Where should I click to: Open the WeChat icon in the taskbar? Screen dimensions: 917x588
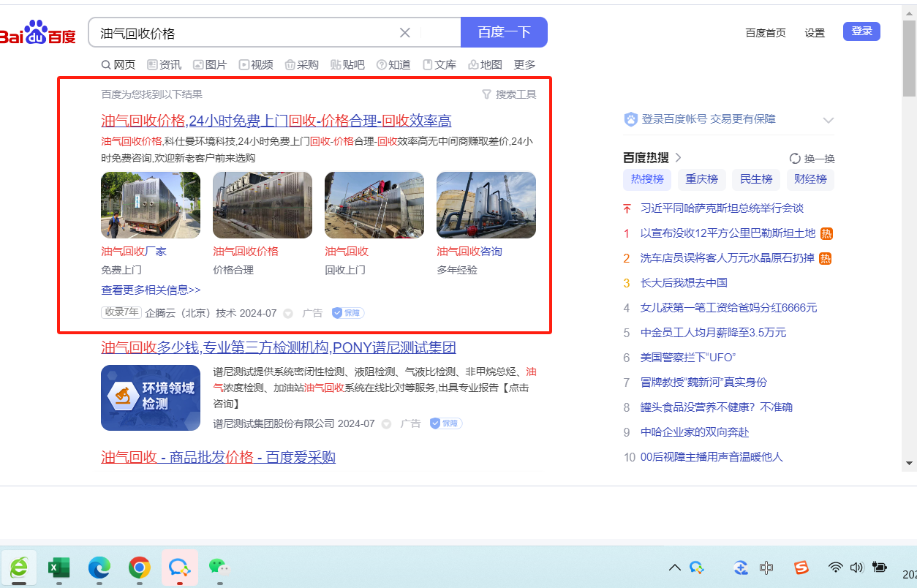(x=218, y=567)
